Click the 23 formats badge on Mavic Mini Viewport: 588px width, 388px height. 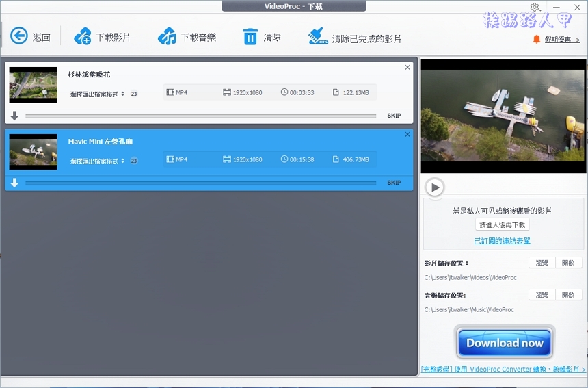pos(134,161)
